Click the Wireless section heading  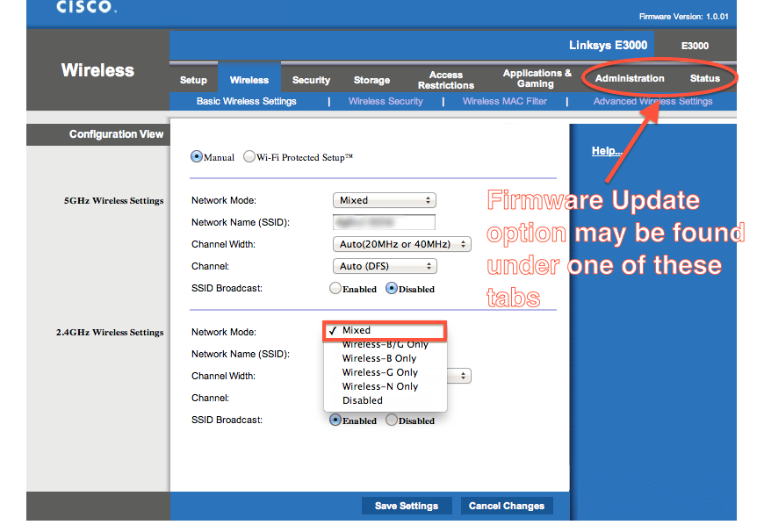click(x=97, y=70)
